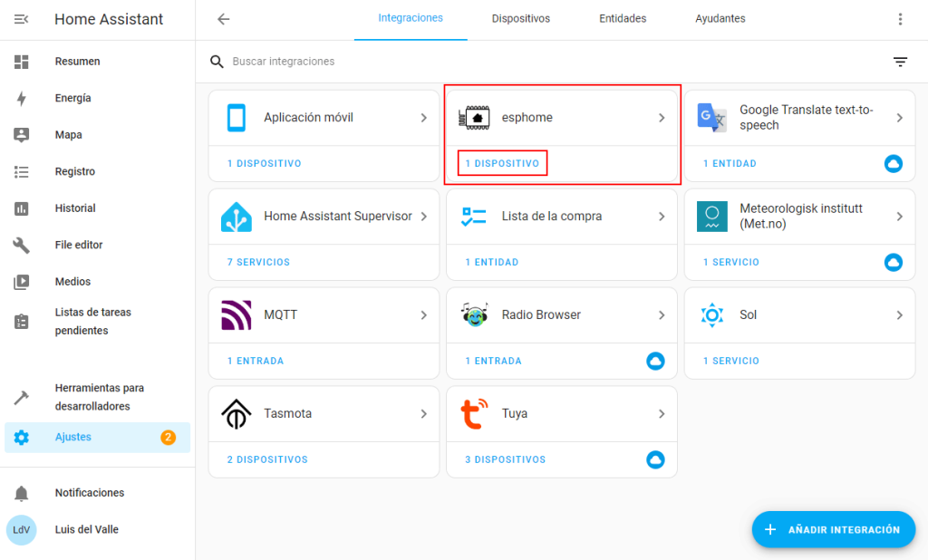Open Tasmota 2 DISPOSITIVOS link

(267, 460)
